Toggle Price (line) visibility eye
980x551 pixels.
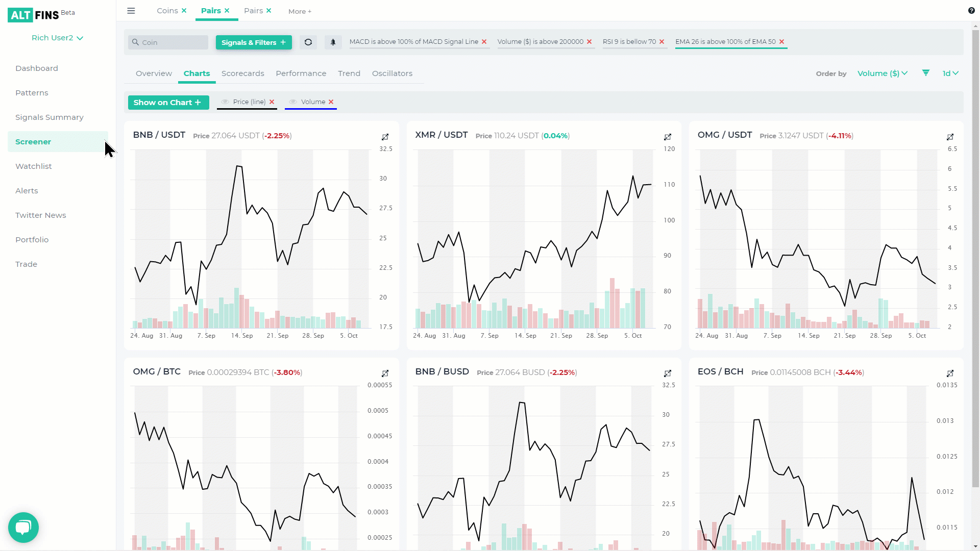click(225, 102)
